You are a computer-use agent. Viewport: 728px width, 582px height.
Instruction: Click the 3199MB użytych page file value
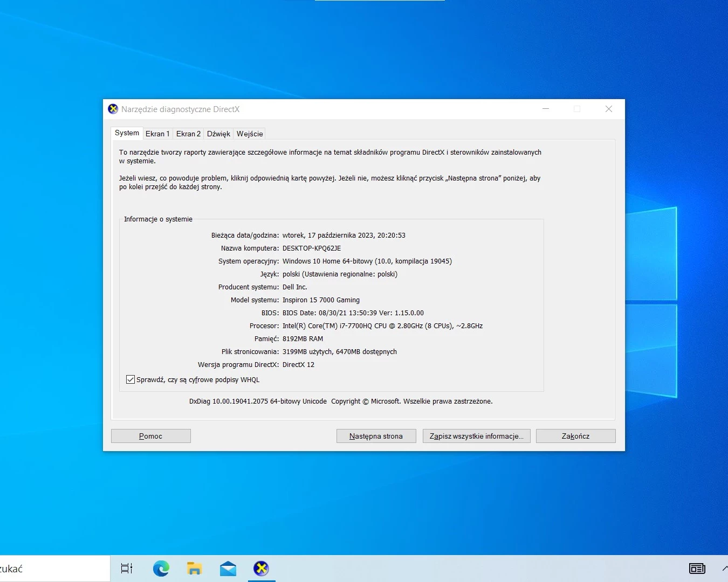pyautogui.click(x=340, y=352)
